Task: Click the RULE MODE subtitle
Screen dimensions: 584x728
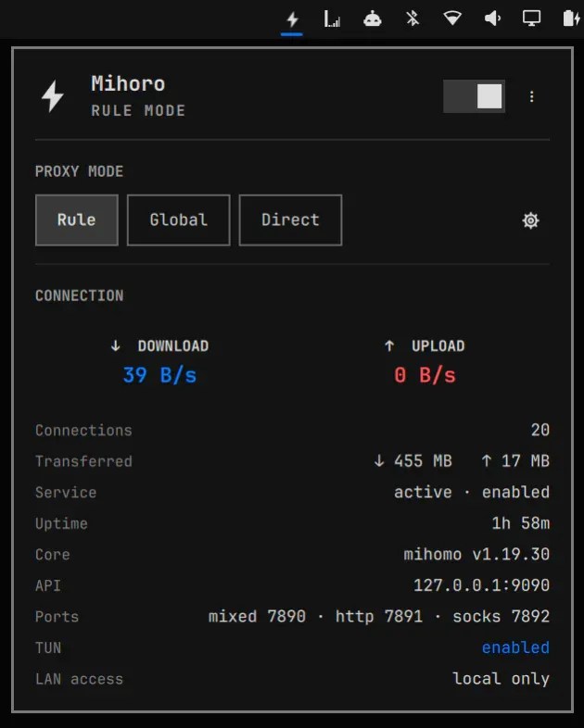Action: pyautogui.click(x=138, y=110)
